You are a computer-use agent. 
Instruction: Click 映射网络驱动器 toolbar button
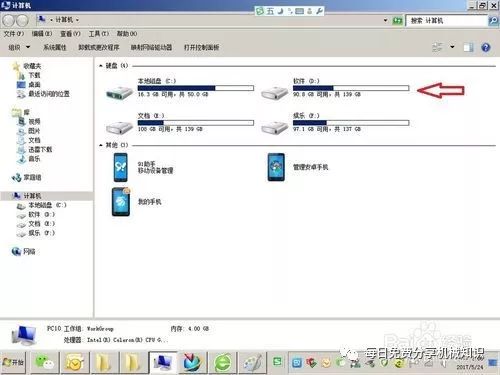point(151,47)
